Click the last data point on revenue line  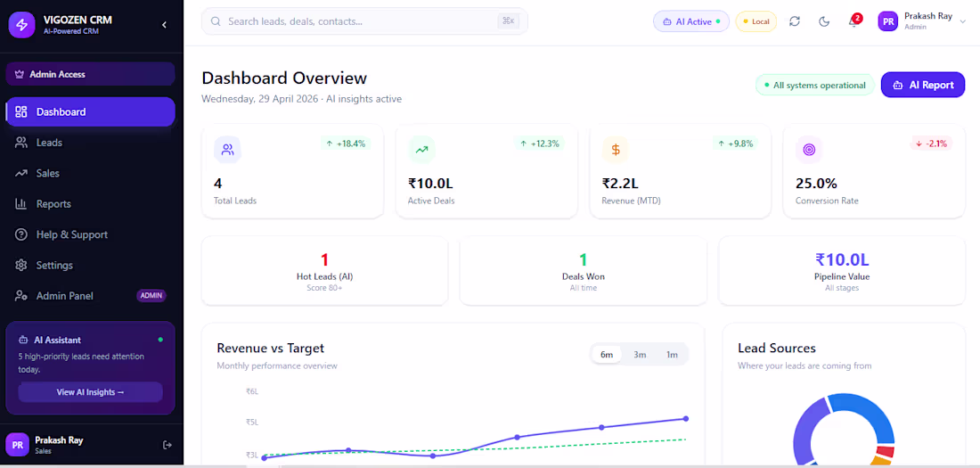coord(686,419)
